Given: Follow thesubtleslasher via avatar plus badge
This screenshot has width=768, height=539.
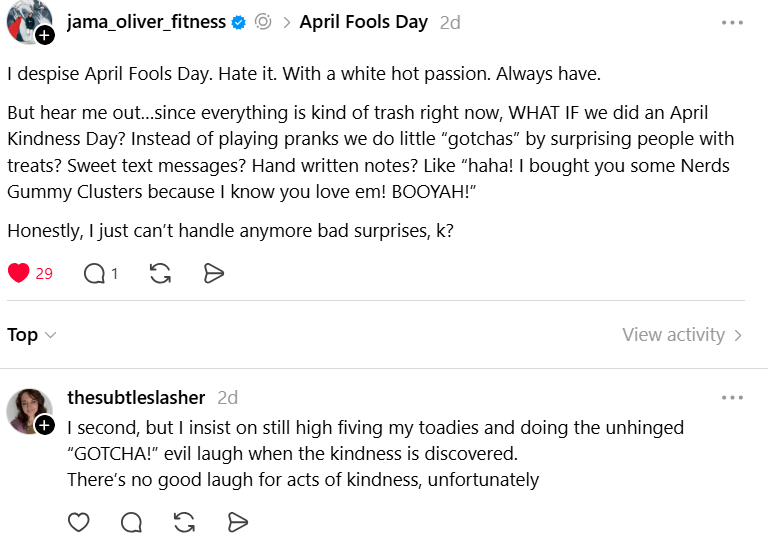Looking at the screenshot, I should 45,426.
